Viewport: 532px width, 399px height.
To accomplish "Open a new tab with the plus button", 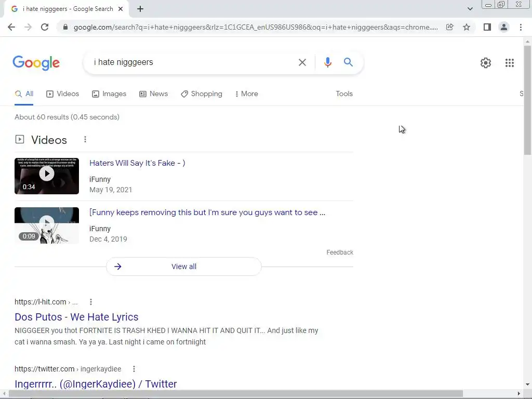I will [140, 9].
